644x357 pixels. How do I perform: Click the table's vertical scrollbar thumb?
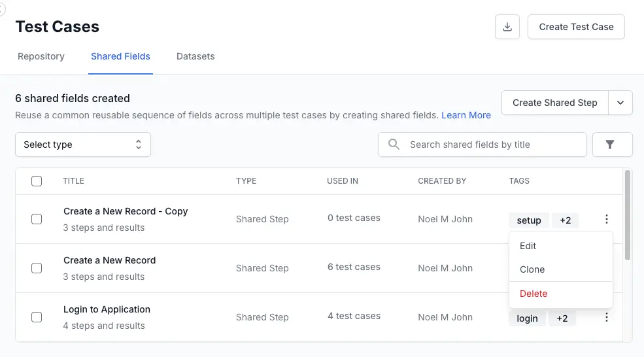click(627, 215)
